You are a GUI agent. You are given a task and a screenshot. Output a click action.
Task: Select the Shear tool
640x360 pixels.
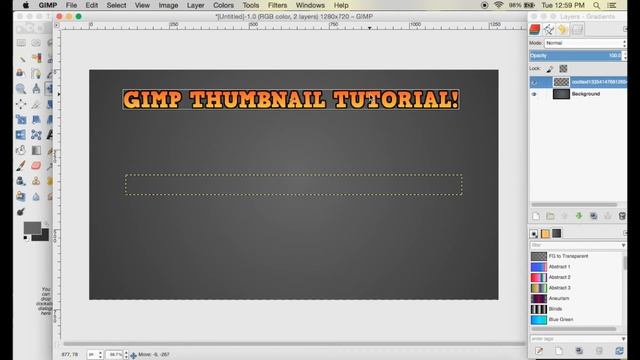tap(36, 119)
